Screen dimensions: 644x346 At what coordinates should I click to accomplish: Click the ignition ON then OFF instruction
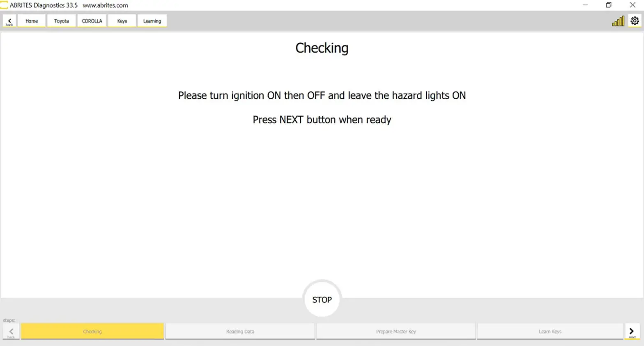(322, 96)
